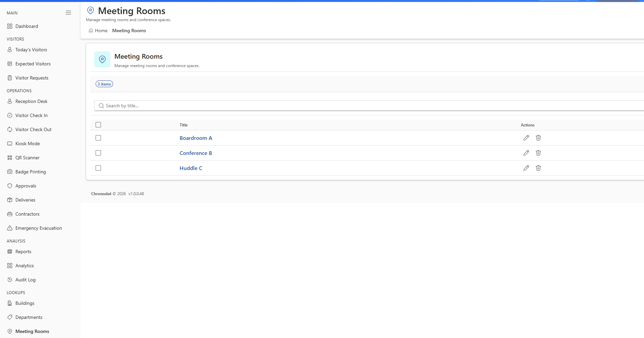Focus the Search by title field

[369, 106]
